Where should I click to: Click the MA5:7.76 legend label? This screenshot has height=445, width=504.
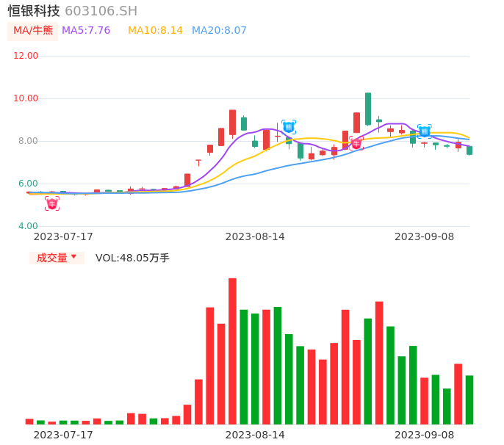[86, 30]
